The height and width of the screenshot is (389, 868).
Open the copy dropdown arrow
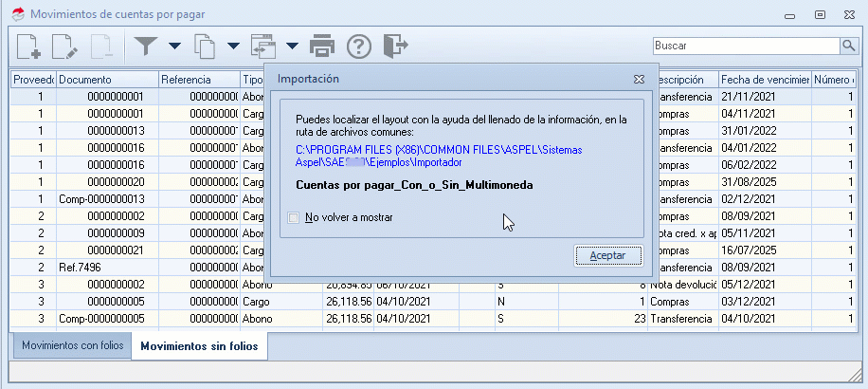coord(232,46)
